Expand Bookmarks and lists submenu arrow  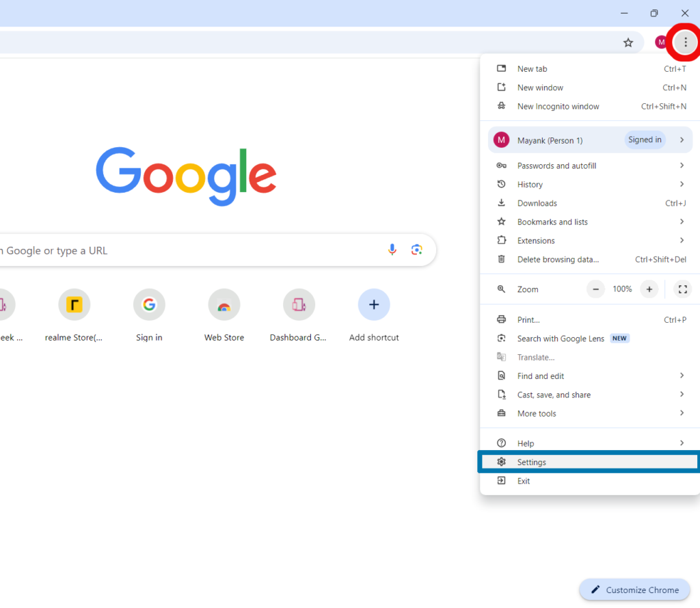(682, 222)
